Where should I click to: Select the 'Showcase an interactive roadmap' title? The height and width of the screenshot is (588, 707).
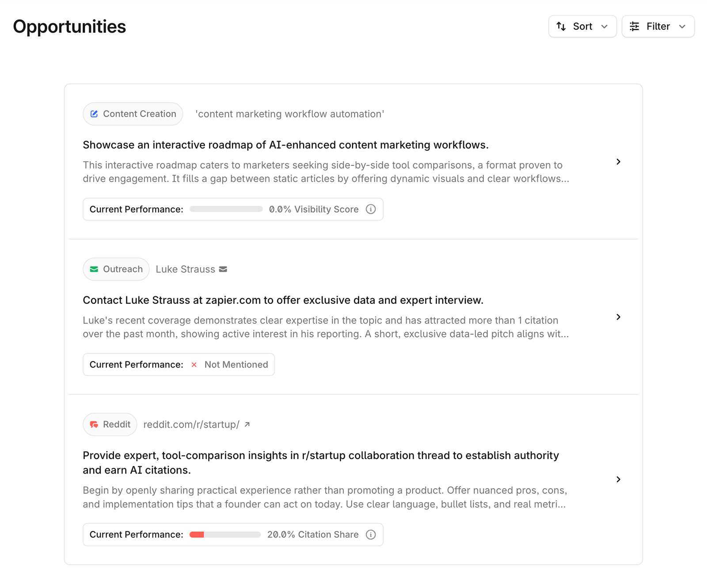coord(285,145)
